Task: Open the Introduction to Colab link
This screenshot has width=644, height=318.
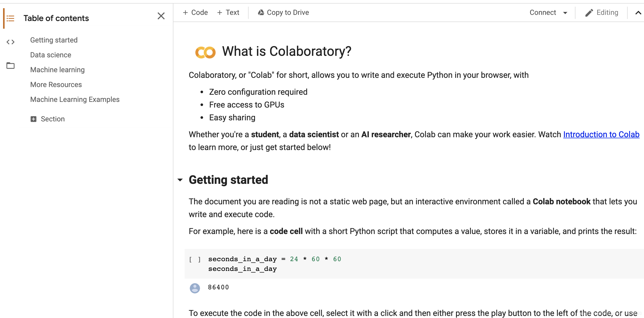Action: click(601, 134)
